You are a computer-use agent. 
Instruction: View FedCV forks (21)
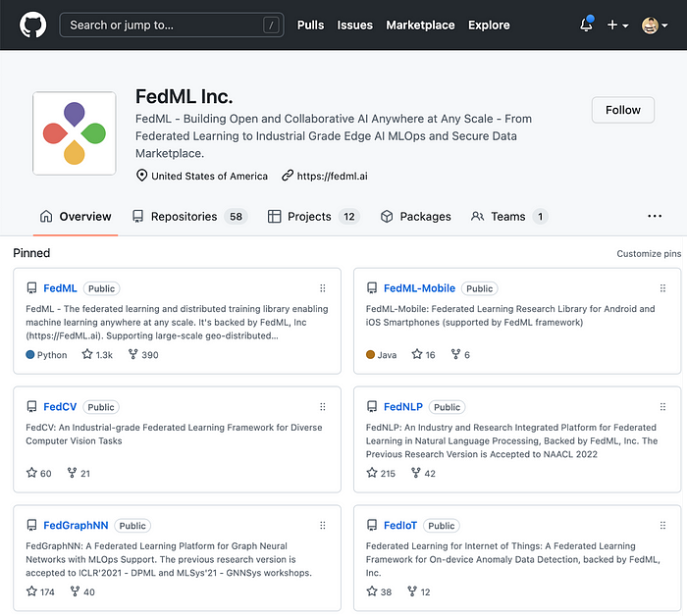click(x=79, y=473)
